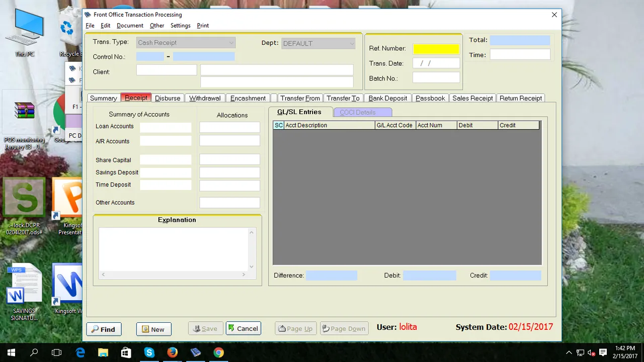
Task: Switch to the Passbook tab
Action: click(x=430, y=98)
